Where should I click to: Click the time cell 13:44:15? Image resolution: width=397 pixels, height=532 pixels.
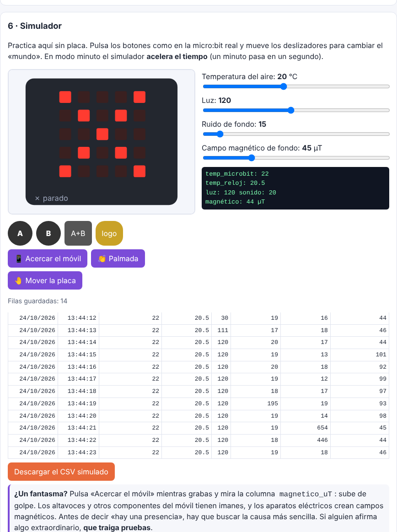click(82, 355)
